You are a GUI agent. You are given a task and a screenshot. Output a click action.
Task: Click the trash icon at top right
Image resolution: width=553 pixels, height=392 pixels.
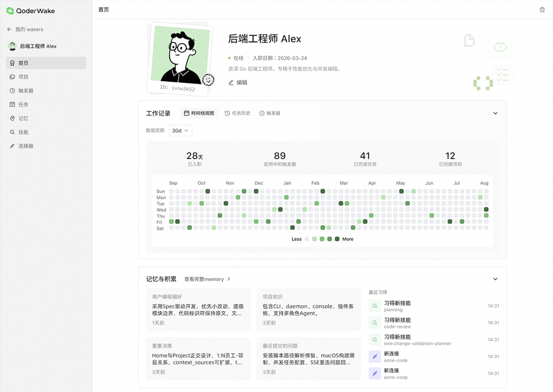pos(543,9)
